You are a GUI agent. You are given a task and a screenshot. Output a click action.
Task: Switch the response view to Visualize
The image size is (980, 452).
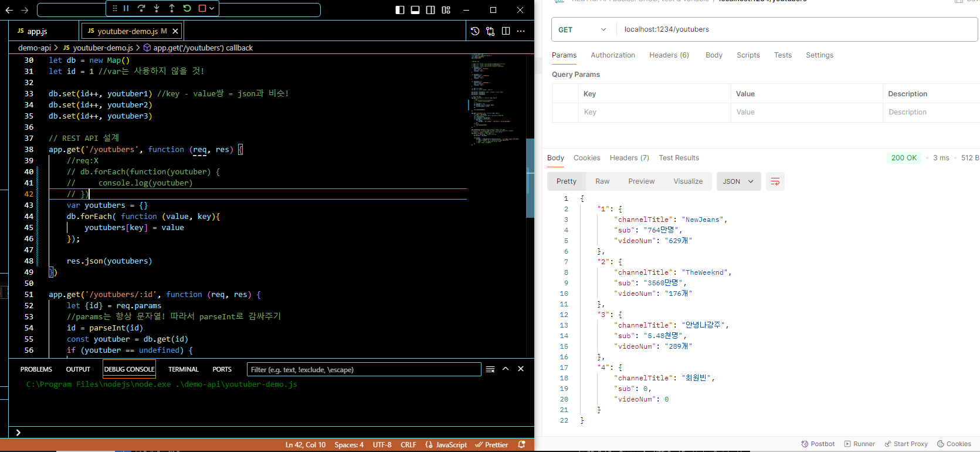688,181
